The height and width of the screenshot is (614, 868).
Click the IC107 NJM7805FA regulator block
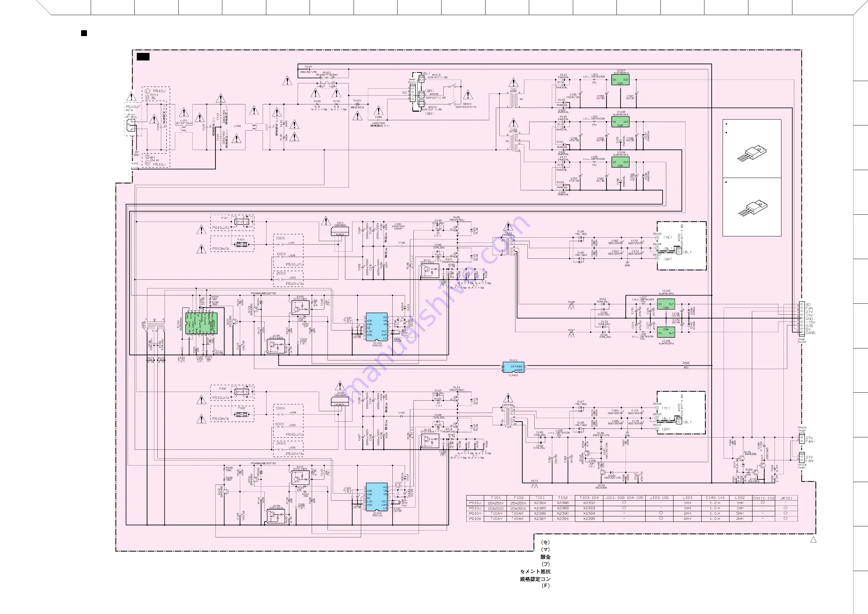pos(620,80)
